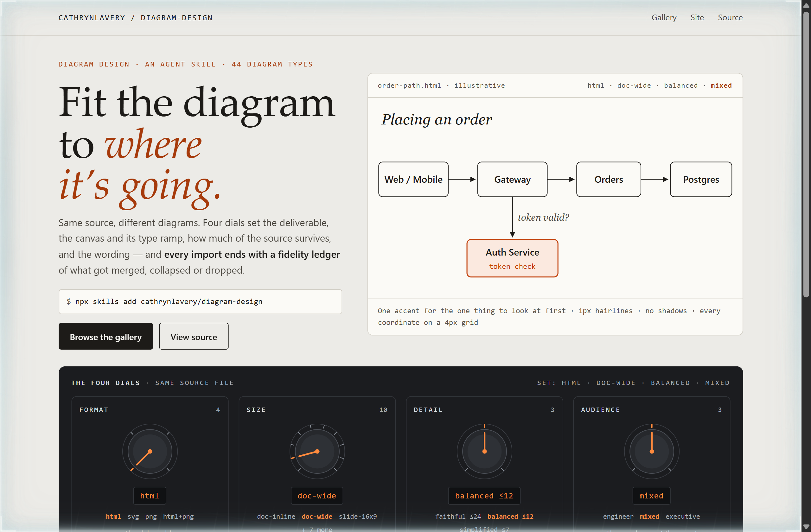This screenshot has height=532, width=811.
Task: Select the html format option
Action: pos(113,516)
